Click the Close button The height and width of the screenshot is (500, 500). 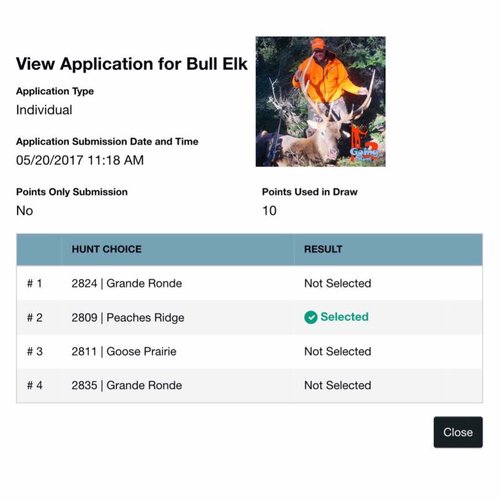coord(458,432)
